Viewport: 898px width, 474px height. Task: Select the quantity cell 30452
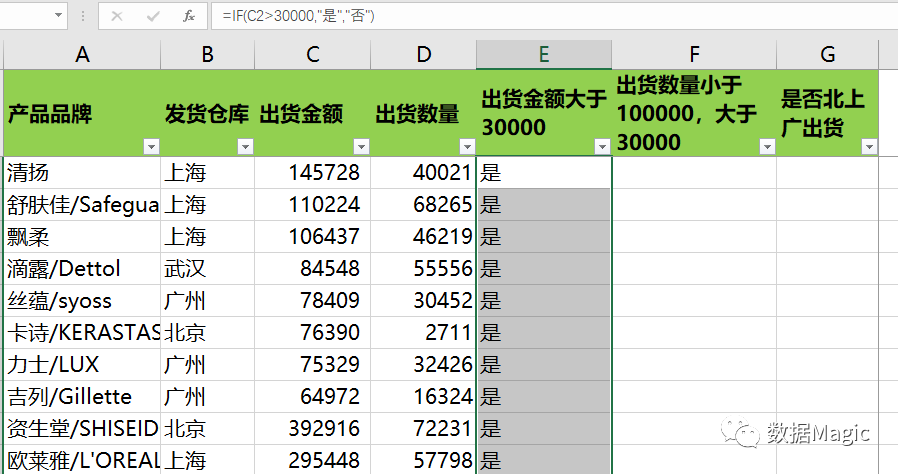click(x=424, y=301)
